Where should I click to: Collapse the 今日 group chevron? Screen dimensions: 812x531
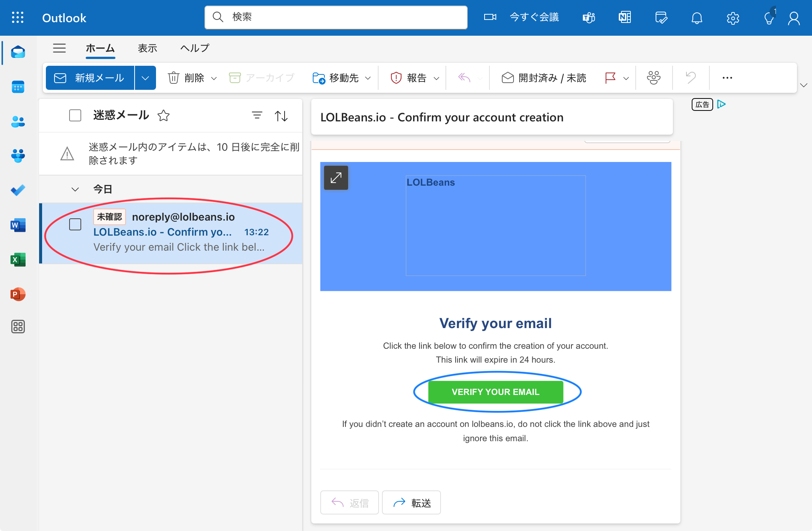[75, 189]
